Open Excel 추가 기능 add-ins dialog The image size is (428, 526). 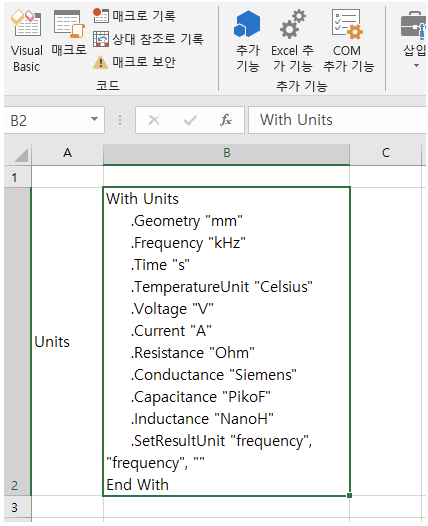292,41
